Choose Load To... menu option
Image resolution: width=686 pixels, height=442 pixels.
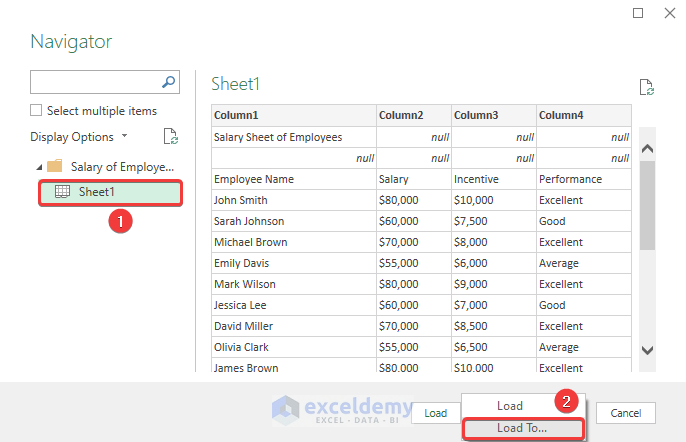coord(522,428)
